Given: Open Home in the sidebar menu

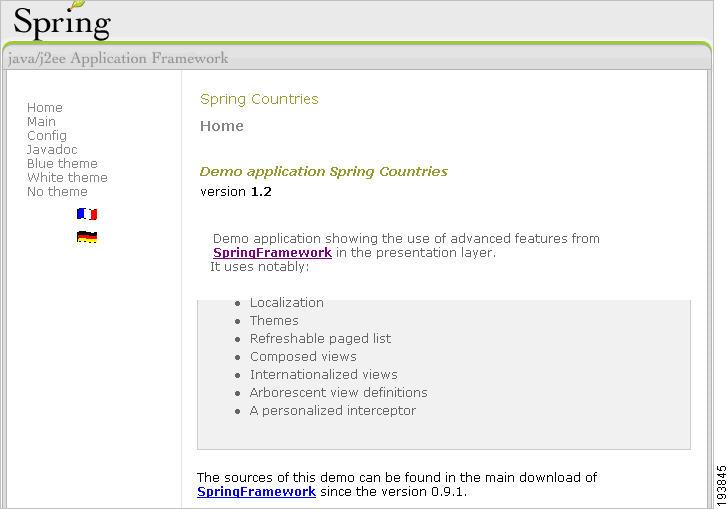Looking at the screenshot, I should (44, 107).
